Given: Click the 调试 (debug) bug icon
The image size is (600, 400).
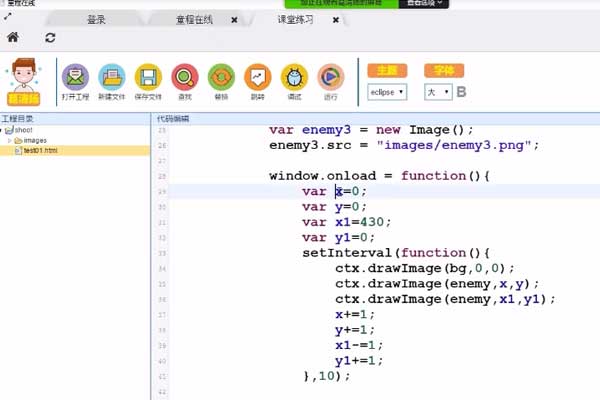Looking at the screenshot, I should [x=294, y=78].
